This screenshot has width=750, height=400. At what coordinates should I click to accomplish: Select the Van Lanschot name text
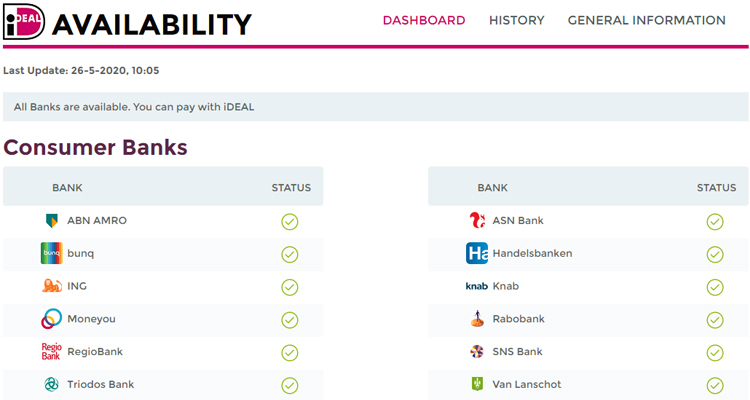click(x=527, y=384)
